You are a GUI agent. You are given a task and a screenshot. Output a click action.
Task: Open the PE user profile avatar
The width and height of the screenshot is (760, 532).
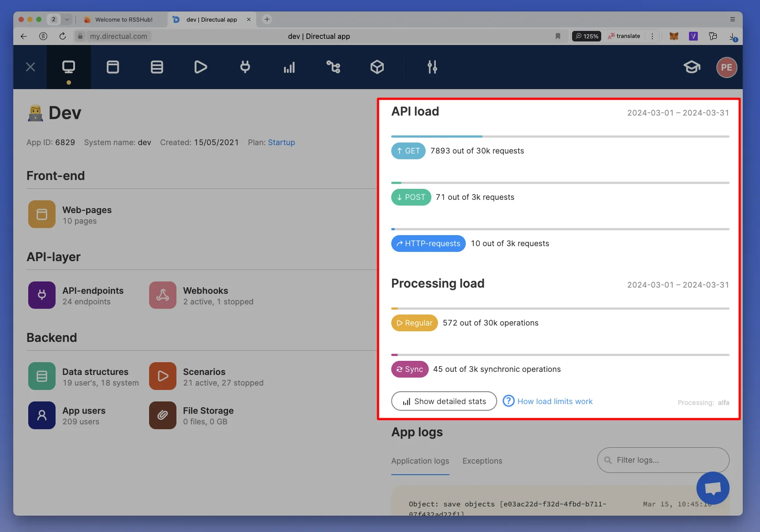pyautogui.click(x=726, y=67)
